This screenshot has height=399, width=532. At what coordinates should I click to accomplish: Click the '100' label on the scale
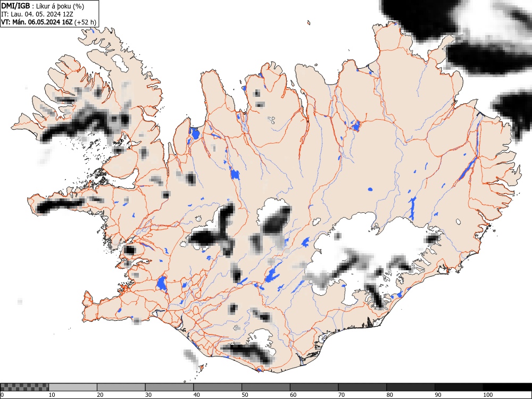(488, 395)
